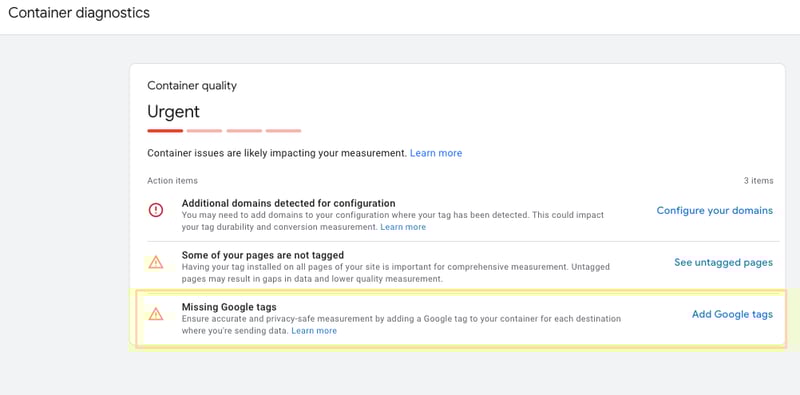Click warning triangle next to untagged pages item
800x395 pixels.
tap(156, 262)
